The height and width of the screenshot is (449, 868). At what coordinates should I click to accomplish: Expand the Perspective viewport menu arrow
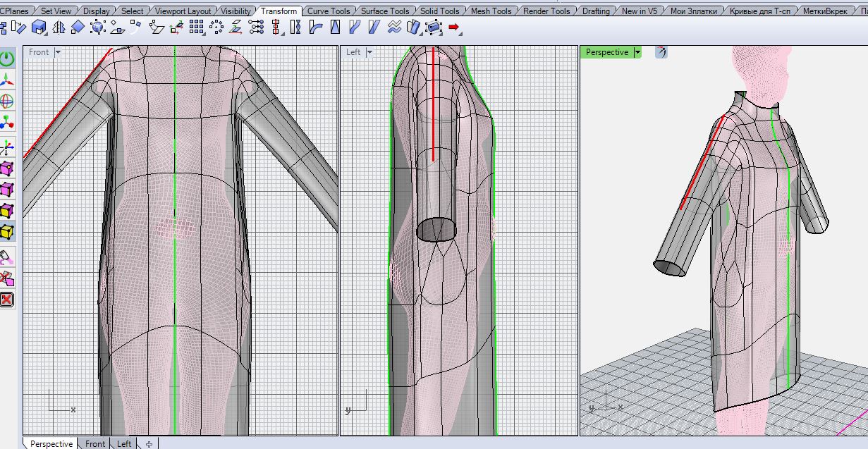pyautogui.click(x=637, y=52)
